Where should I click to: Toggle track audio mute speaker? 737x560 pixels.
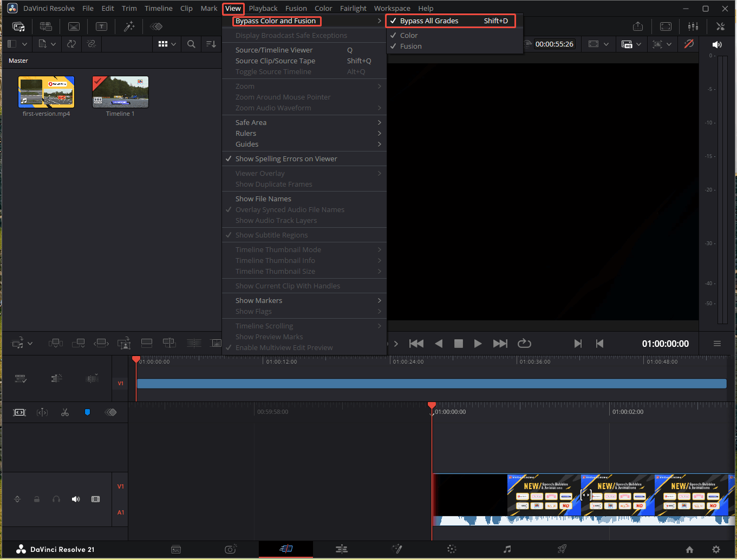coord(76,499)
